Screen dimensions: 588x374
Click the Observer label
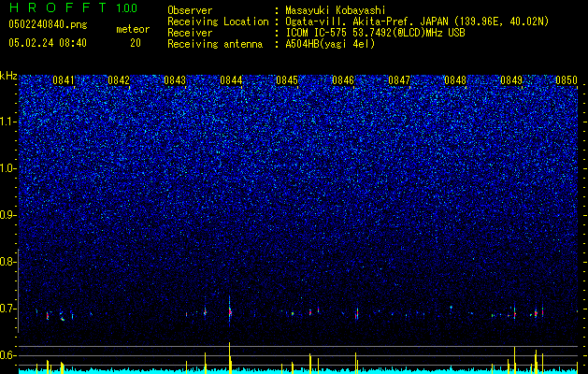[x=190, y=10]
